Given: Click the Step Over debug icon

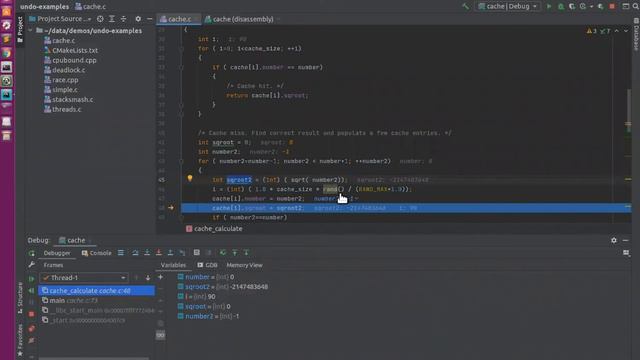Looking at the screenshot, I should tap(135, 253).
